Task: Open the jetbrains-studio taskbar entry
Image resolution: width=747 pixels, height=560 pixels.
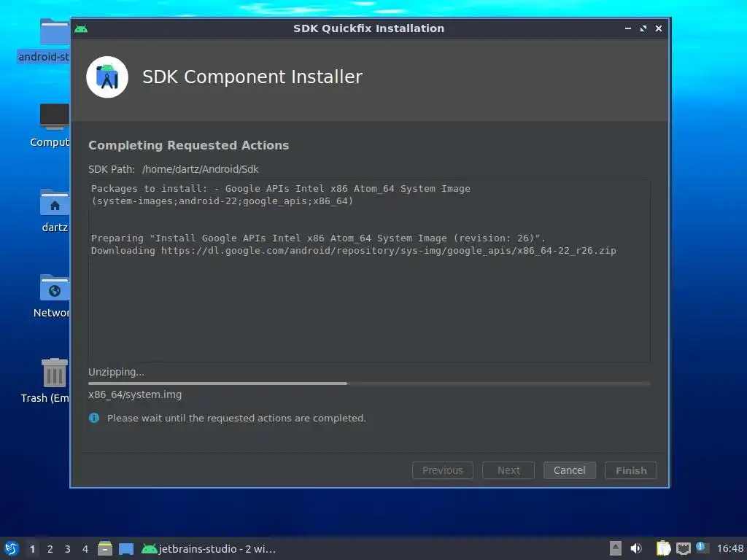Action: 209,549
